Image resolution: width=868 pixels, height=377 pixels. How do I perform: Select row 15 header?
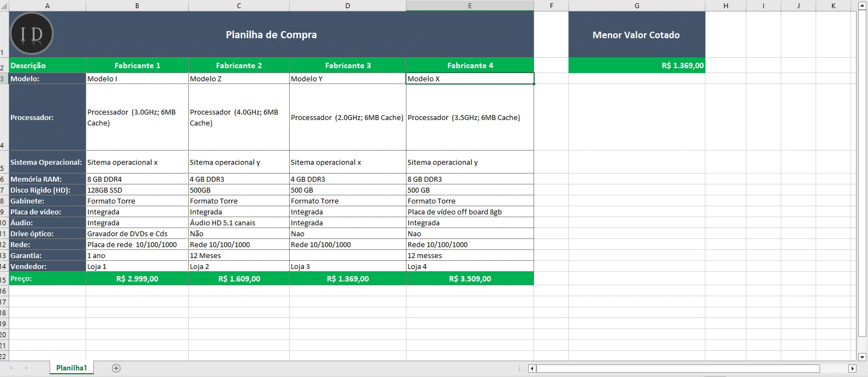tap(4, 279)
